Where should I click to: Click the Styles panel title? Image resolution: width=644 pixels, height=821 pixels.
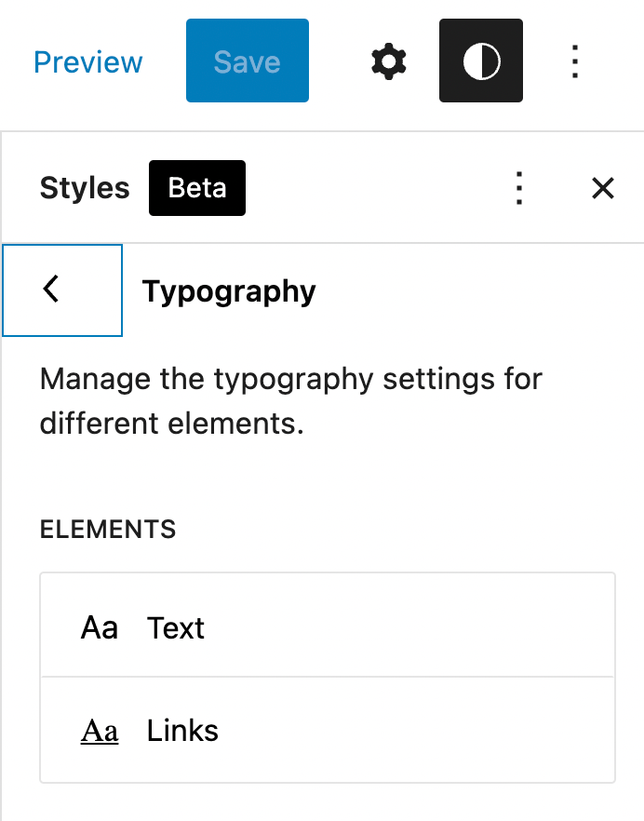85,188
